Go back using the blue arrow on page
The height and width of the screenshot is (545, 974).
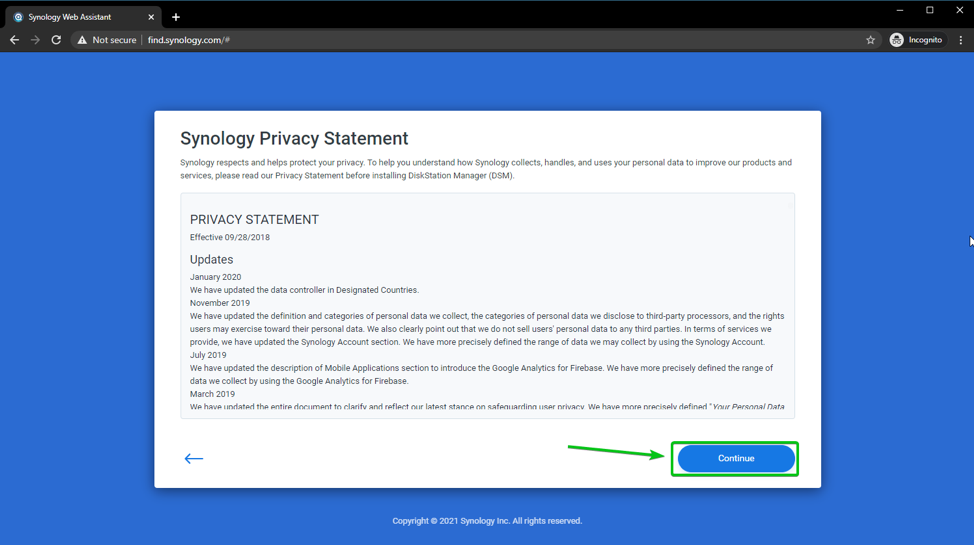(194, 458)
